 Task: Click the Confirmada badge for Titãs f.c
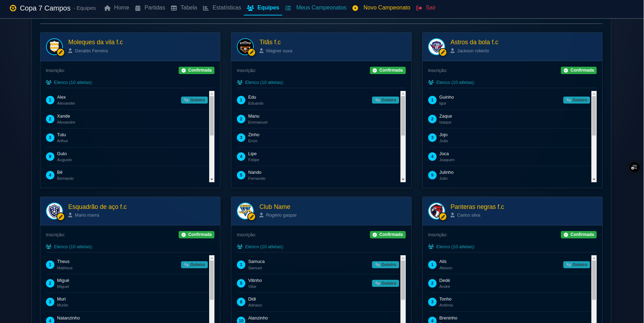388,70
